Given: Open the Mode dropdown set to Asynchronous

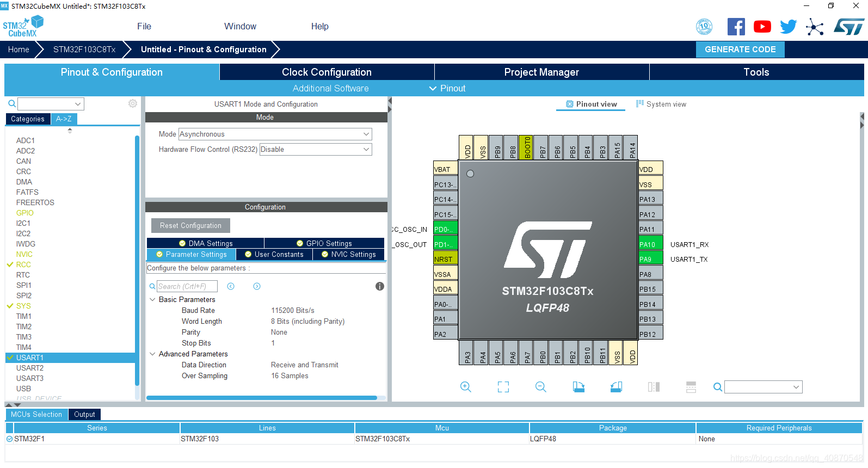Looking at the screenshot, I should [275, 134].
